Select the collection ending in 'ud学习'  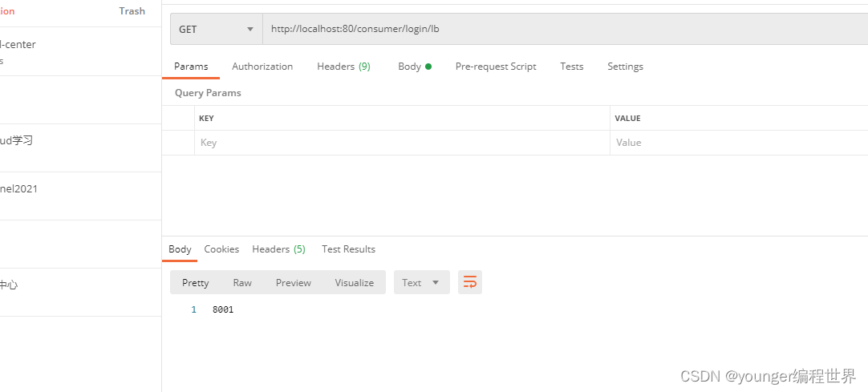click(17, 140)
